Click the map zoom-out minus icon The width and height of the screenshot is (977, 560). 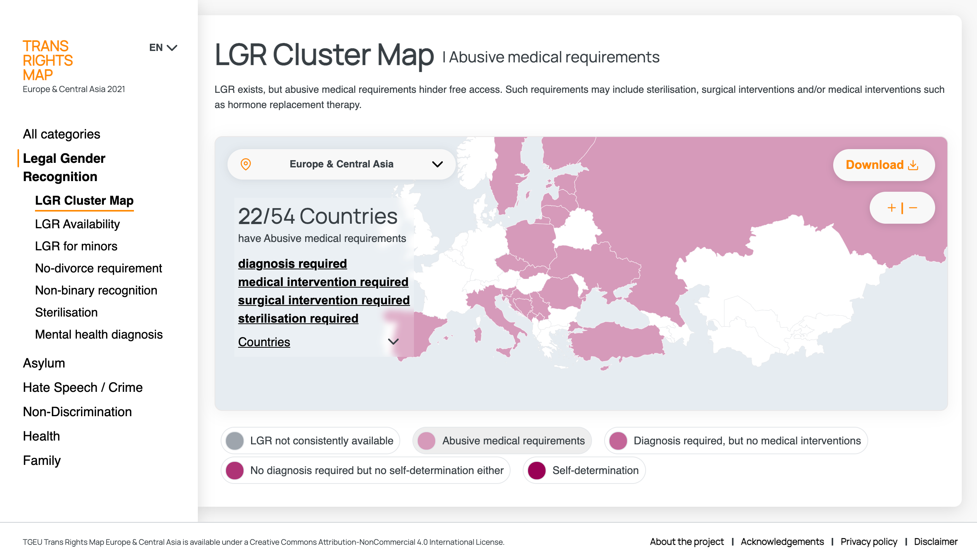[x=913, y=208]
